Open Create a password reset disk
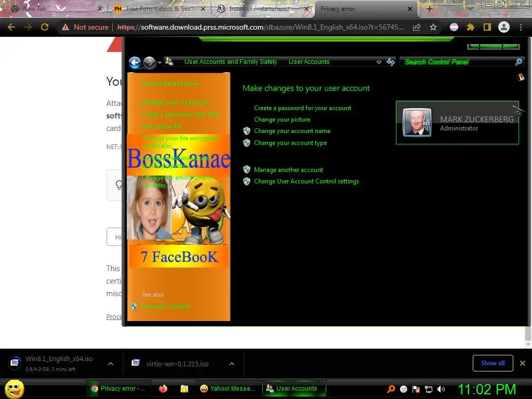Viewport: 532px width, 399px height. (x=180, y=114)
